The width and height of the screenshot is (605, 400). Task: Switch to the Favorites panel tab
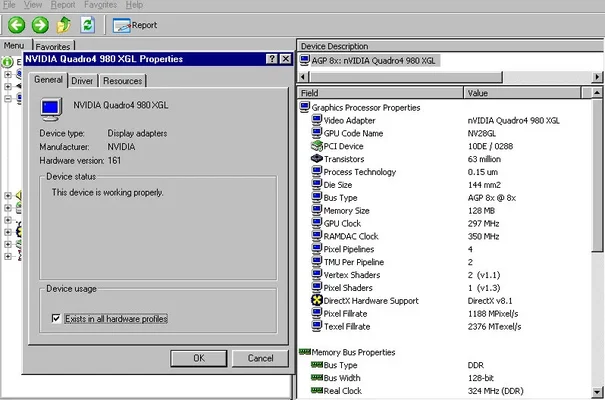[53, 46]
